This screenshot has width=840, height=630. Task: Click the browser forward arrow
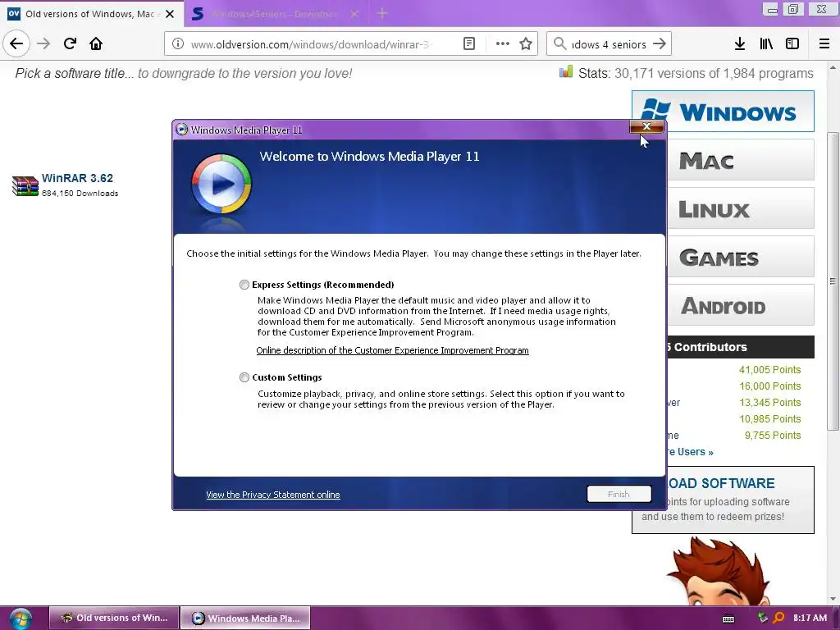click(43, 43)
